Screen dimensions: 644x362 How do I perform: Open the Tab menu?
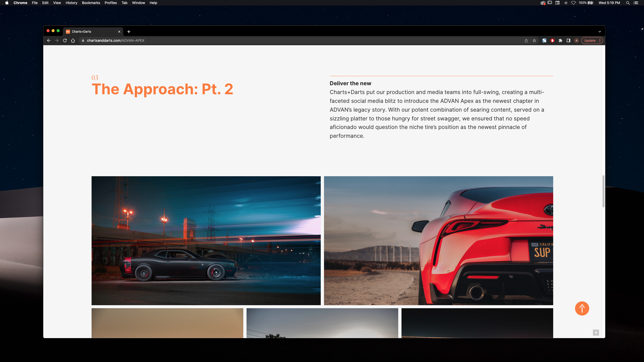125,3
